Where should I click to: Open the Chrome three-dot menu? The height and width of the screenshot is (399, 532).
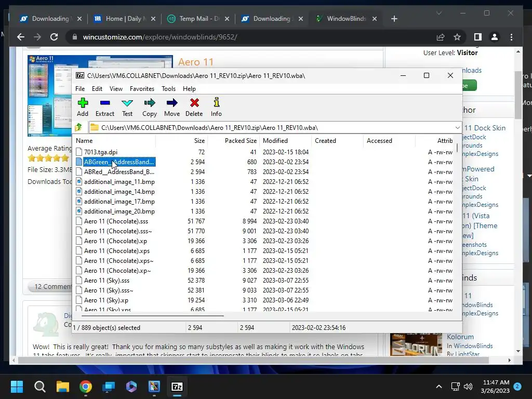click(x=511, y=37)
